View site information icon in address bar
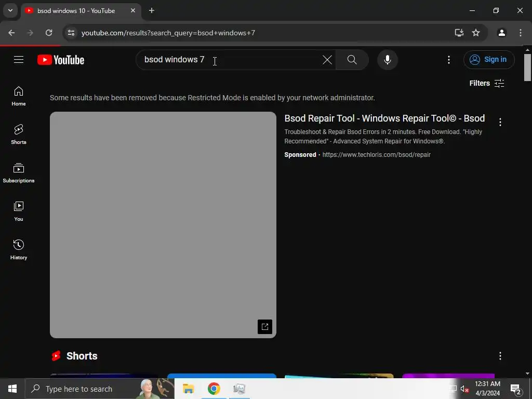Viewport: 532px width, 399px height. [71, 33]
